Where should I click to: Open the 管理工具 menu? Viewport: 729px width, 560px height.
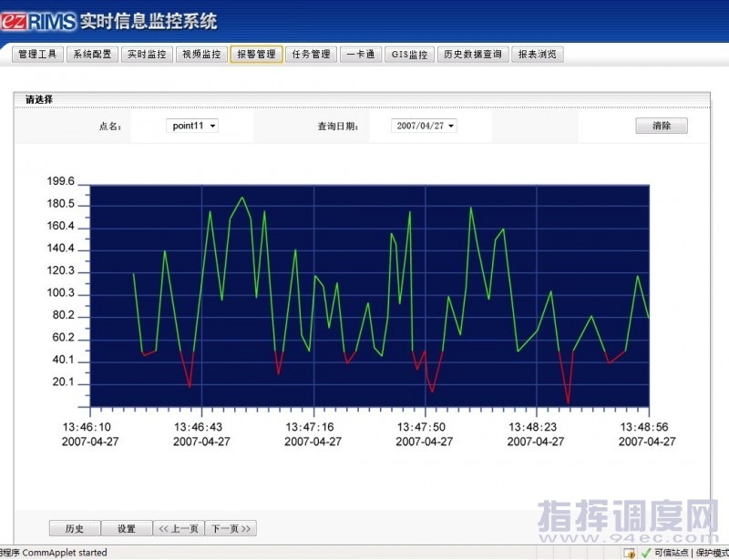pos(37,55)
